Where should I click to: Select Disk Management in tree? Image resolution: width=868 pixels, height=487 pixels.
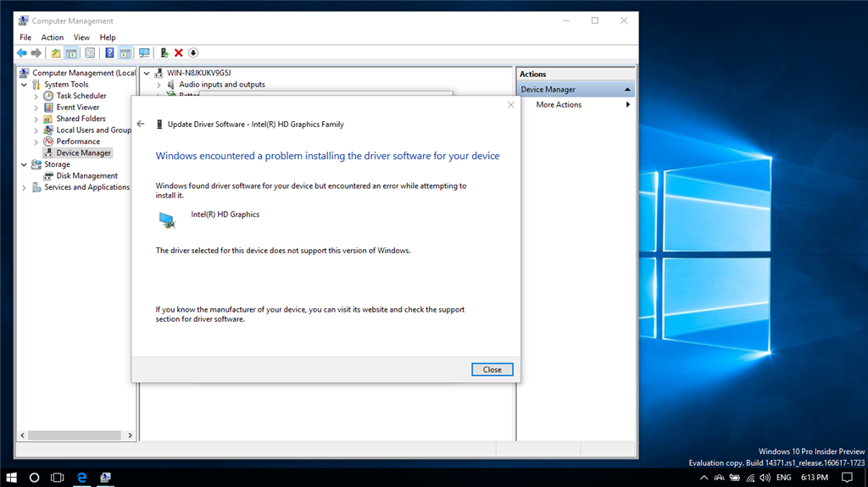tap(86, 176)
